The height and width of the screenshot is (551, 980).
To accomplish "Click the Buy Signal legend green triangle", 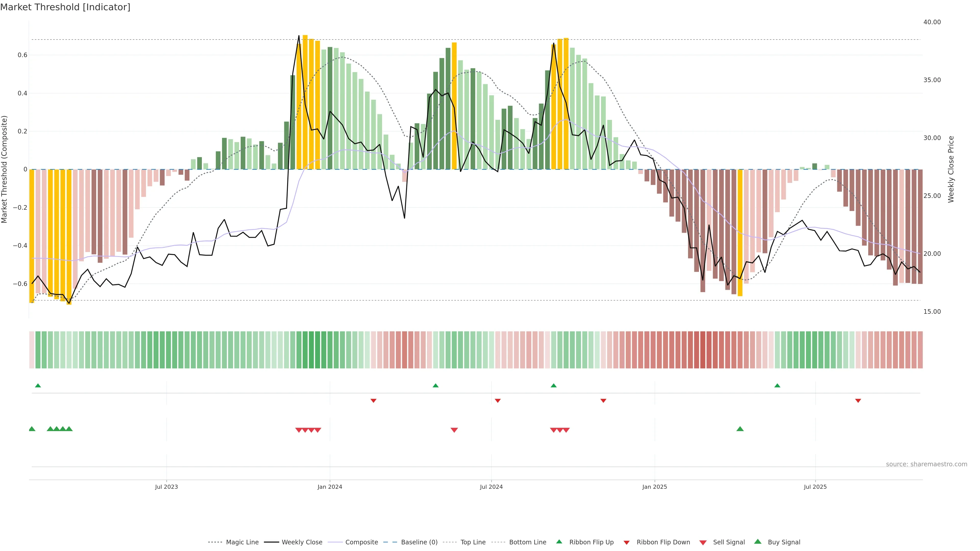I will 757,542.
